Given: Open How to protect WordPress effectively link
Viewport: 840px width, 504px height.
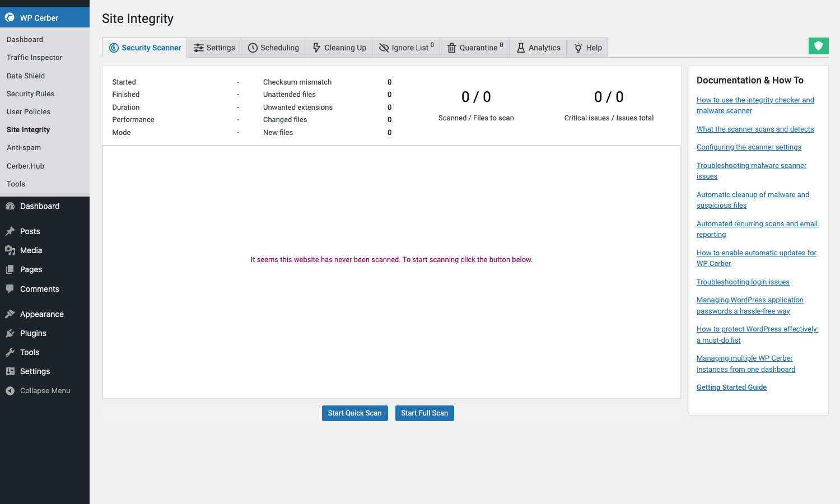Looking at the screenshot, I should click(757, 334).
